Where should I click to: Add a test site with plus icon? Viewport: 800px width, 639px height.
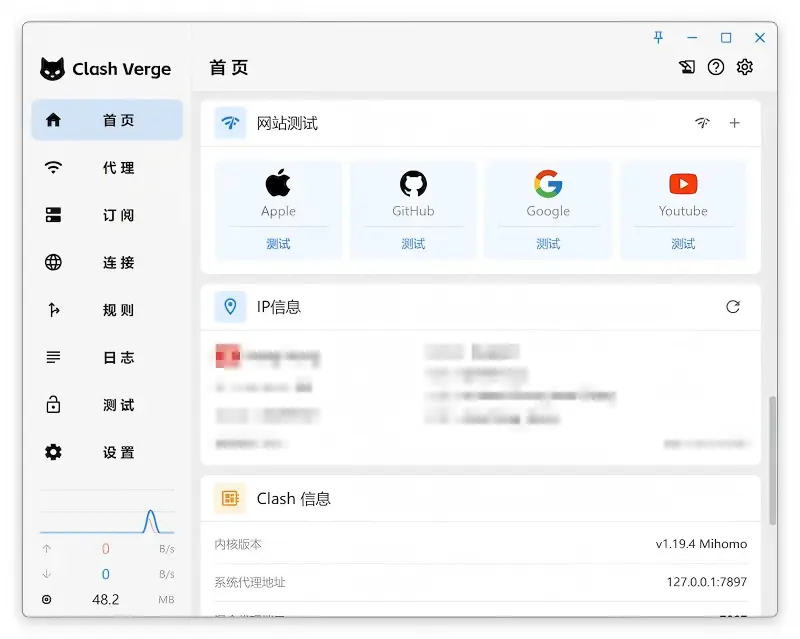click(x=735, y=122)
